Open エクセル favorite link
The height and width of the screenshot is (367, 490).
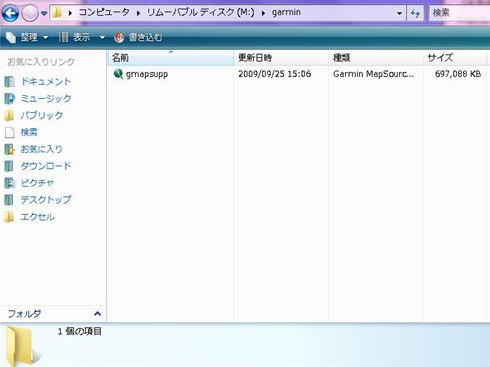(38, 217)
